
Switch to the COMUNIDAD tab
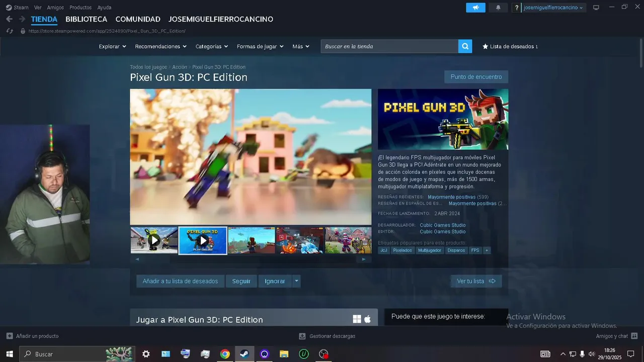click(138, 19)
